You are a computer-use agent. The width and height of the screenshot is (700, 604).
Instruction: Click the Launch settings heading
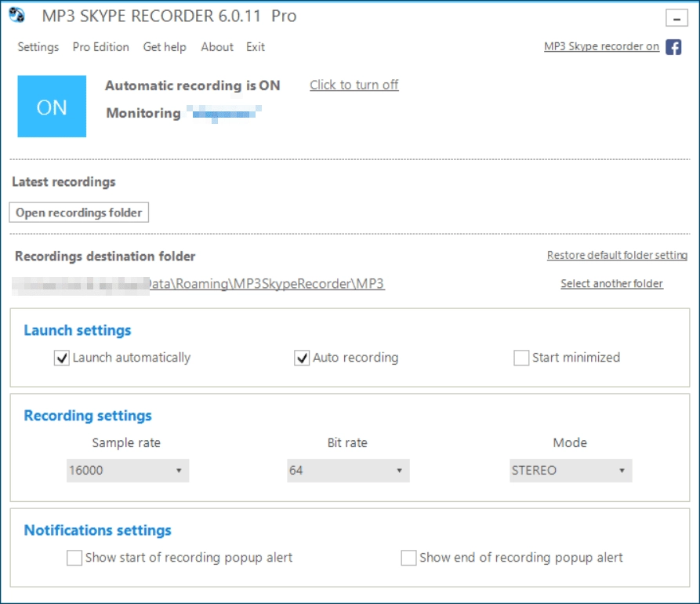tap(78, 330)
